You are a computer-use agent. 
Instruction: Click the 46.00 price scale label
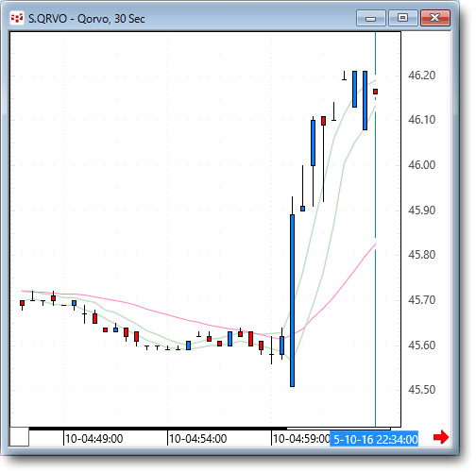pos(421,165)
